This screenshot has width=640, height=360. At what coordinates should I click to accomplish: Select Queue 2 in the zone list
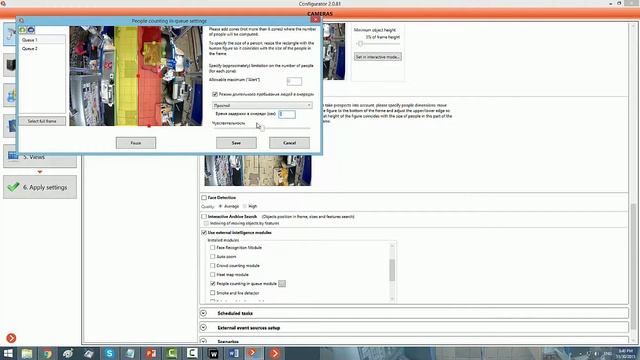tap(42, 48)
